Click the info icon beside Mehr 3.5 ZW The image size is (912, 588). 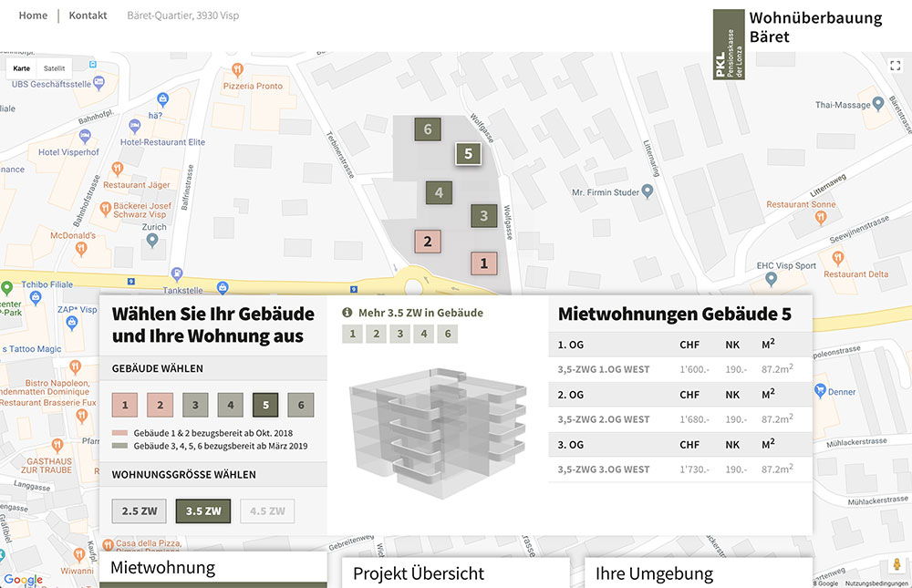347,313
